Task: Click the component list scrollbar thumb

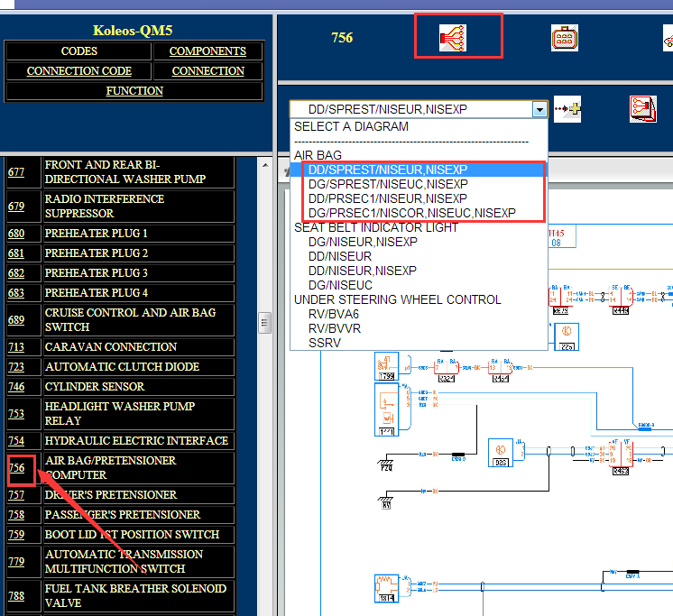Action: click(x=264, y=323)
